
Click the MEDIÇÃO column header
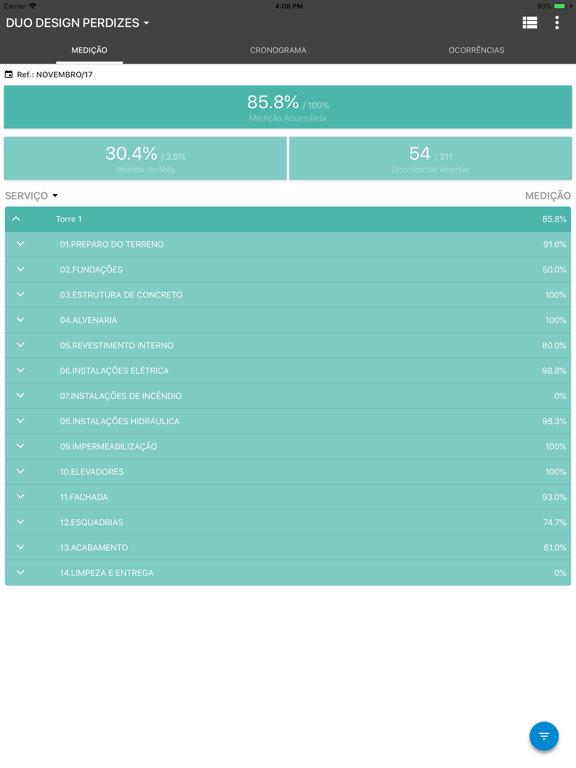click(x=548, y=196)
